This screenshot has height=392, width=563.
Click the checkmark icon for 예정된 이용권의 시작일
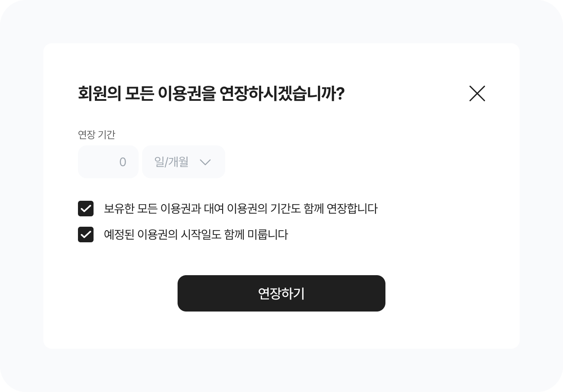[x=86, y=235]
